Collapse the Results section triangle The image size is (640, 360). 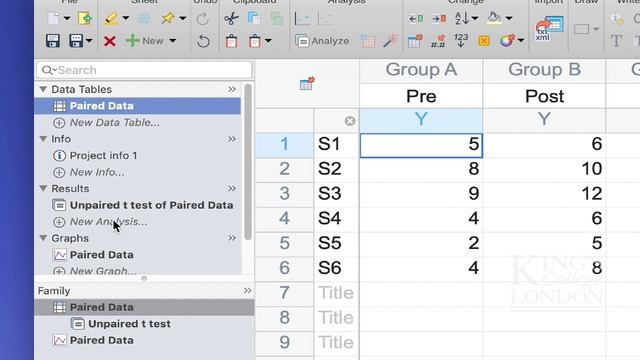(x=43, y=188)
